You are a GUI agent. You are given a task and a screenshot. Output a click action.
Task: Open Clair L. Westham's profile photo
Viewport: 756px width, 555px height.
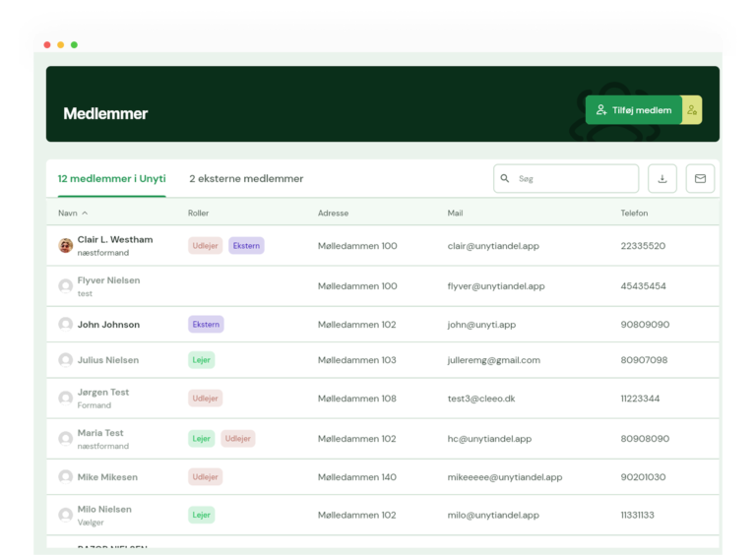[x=66, y=245]
